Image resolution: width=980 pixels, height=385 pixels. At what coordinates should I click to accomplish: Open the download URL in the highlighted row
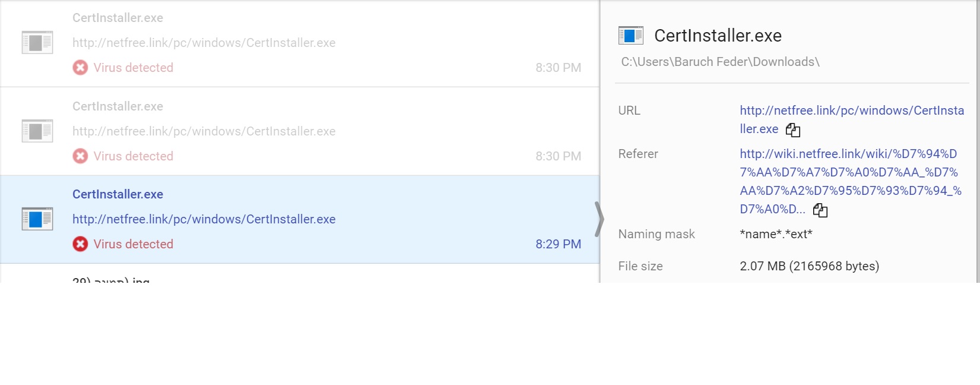pyautogui.click(x=204, y=219)
